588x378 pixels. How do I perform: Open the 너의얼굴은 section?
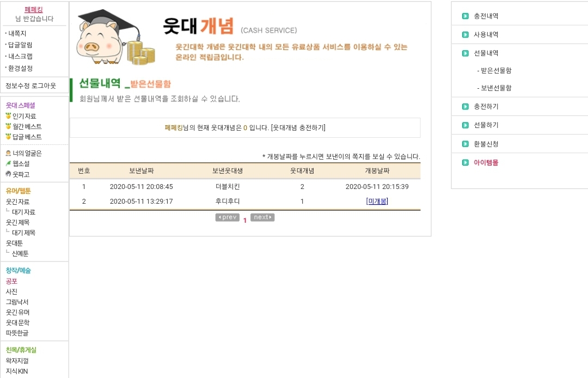(27, 154)
